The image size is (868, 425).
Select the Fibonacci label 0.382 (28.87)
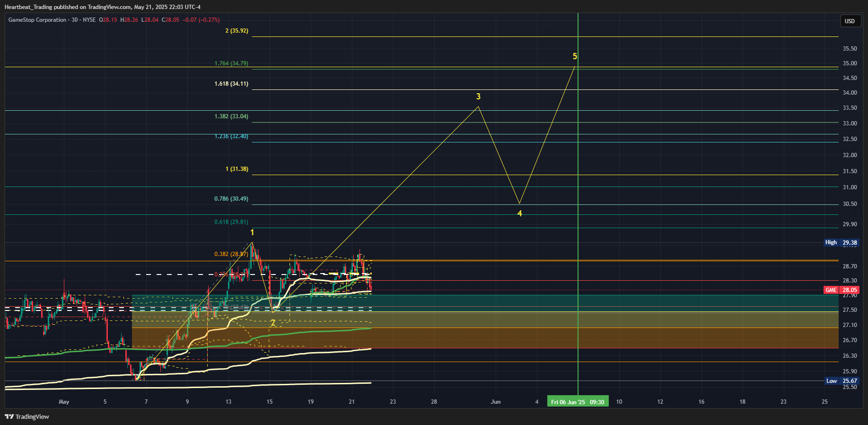pos(231,254)
